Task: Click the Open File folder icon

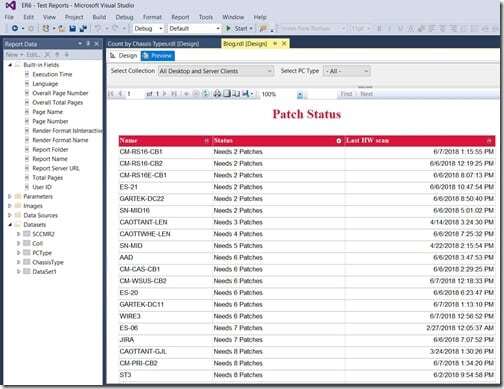Action: click(62, 29)
